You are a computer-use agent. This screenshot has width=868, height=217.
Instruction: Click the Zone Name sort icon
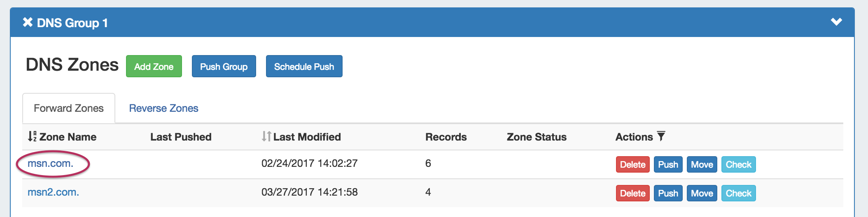[x=32, y=136]
